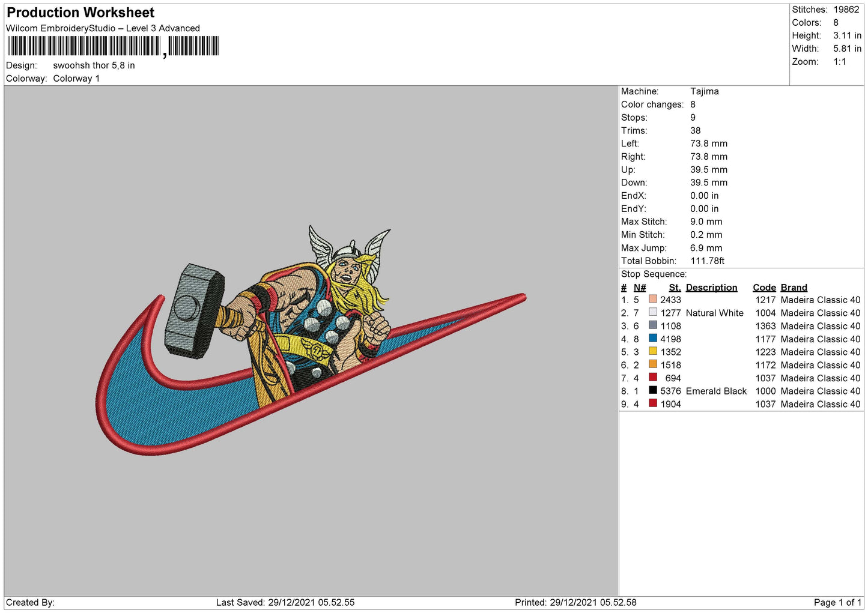Click the red swatch for thread 1904

pos(652,403)
